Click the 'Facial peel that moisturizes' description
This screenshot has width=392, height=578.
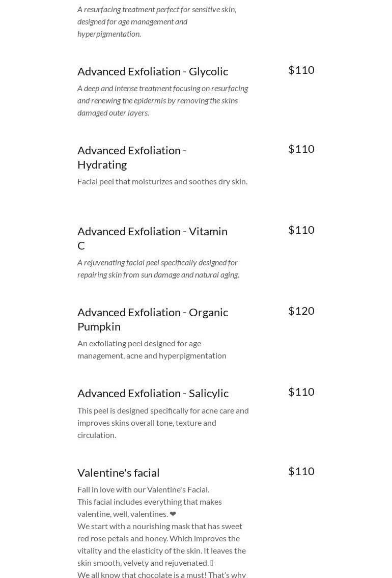[x=162, y=181]
